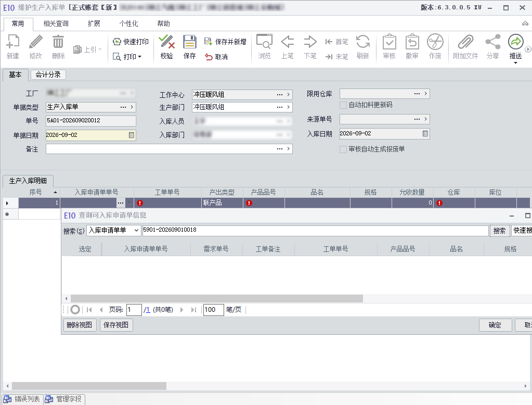Viewport: 532px width, 405px height.
Task: Go to previous record with 上笔
Action: tap(288, 42)
